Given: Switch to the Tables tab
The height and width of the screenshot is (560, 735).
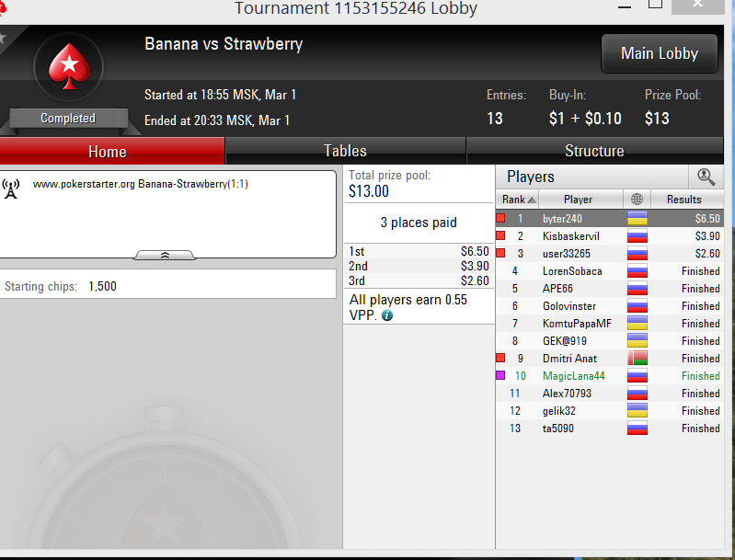Looking at the screenshot, I should tap(346, 151).
